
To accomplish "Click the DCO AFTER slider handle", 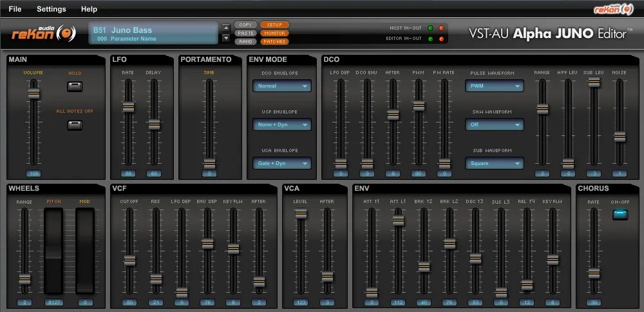I will point(393,115).
